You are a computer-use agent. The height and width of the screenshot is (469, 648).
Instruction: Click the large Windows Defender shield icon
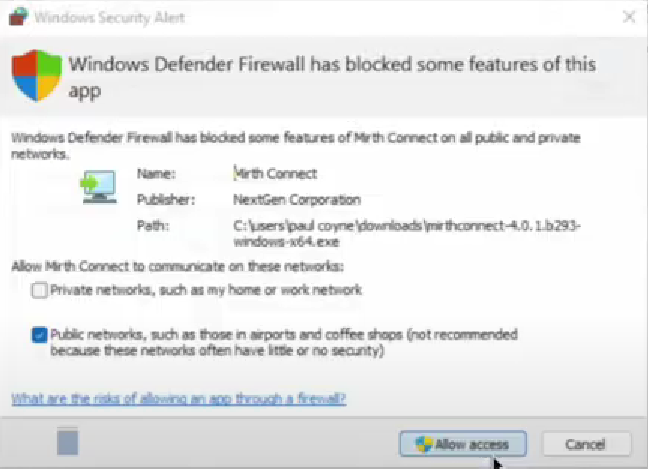[37, 75]
